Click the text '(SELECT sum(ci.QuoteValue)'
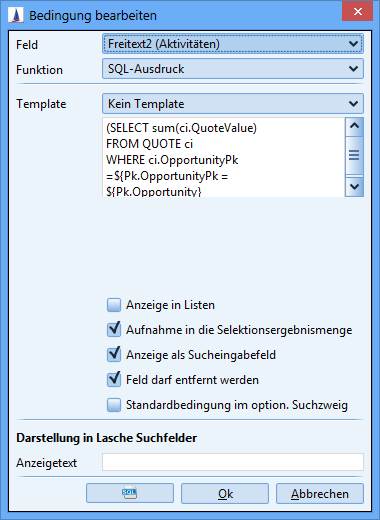Image resolution: width=380 pixels, height=520 pixels. pyautogui.click(x=181, y=128)
